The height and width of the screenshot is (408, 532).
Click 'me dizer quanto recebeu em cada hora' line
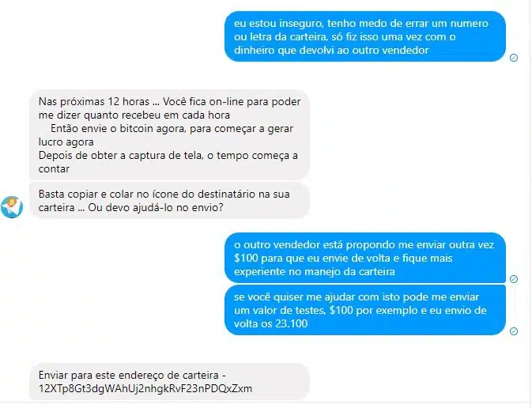coord(134,115)
